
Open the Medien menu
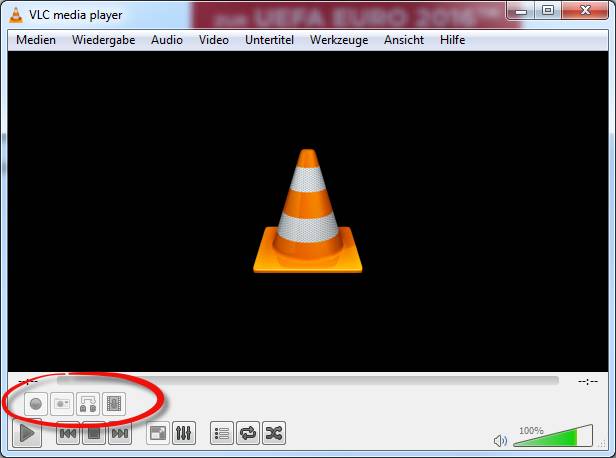tap(36, 40)
